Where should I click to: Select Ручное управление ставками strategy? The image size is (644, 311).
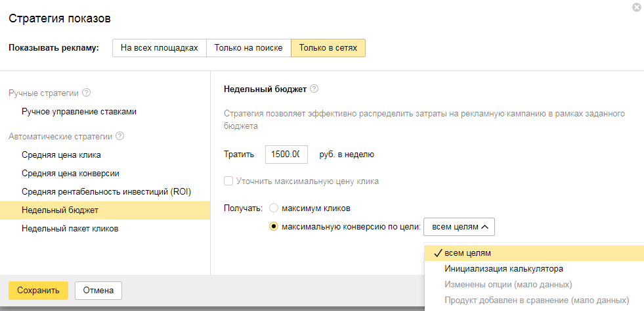79,112
